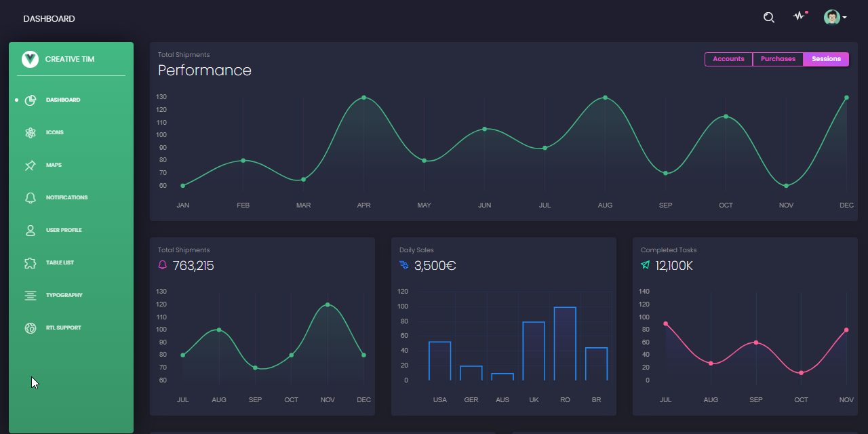Switch to the Accounts view
Viewport: 868px width, 434px height.
tap(728, 59)
